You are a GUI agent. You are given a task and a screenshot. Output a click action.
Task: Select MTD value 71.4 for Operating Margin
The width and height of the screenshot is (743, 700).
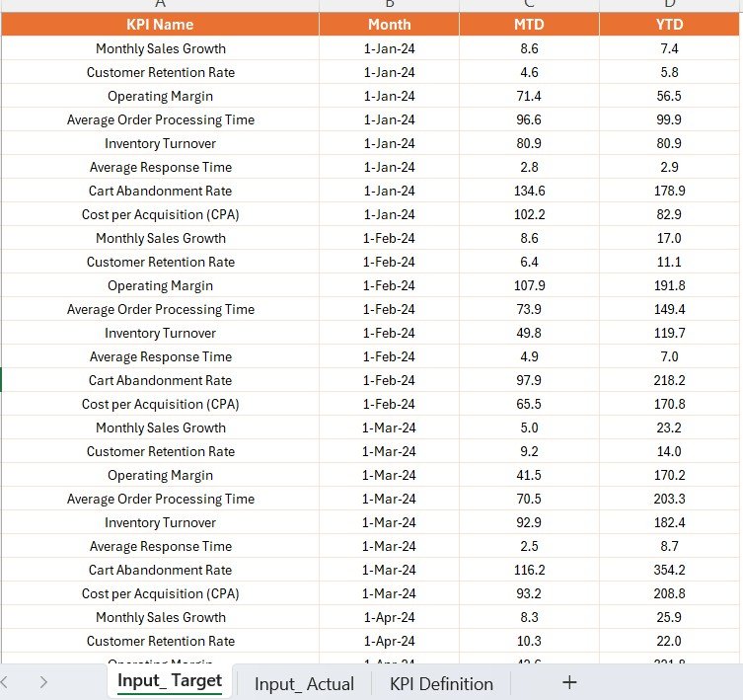pos(529,96)
